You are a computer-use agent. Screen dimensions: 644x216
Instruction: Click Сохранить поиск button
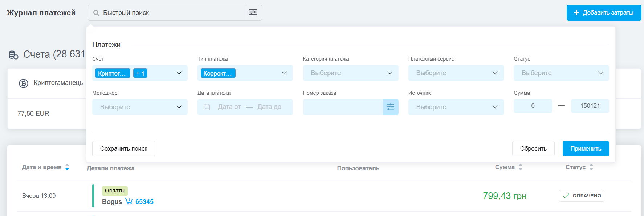[x=123, y=148]
